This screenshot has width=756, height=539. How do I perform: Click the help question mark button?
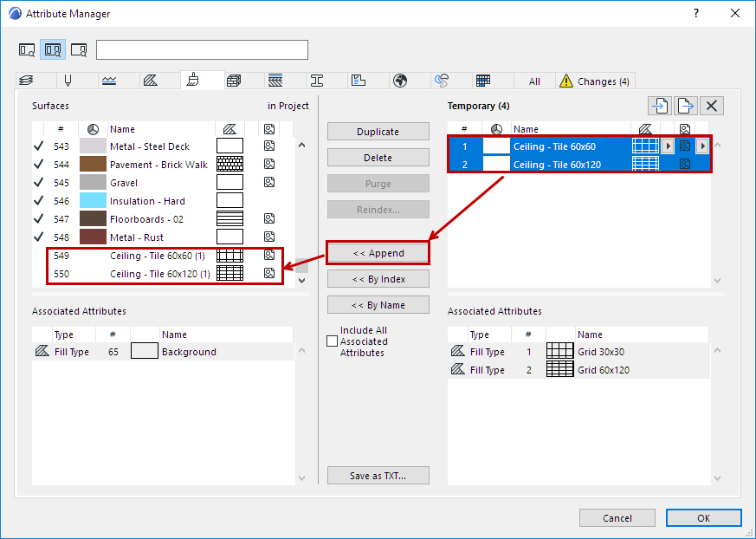tap(695, 14)
